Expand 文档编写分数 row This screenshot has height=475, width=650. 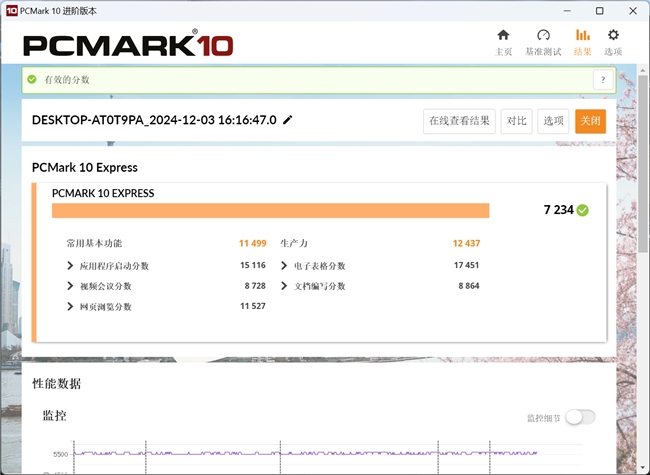pyautogui.click(x=284, y=286)
